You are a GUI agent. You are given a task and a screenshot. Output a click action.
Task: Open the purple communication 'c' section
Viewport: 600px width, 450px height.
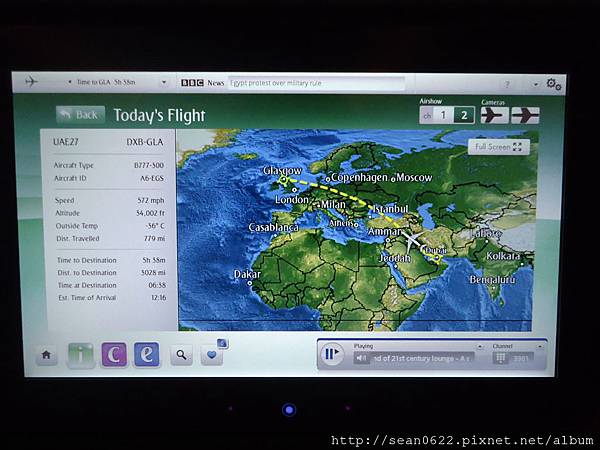pos(114,355)
